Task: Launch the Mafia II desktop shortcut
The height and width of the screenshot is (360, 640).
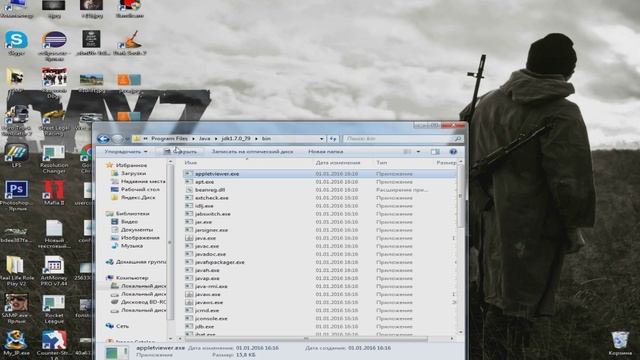Action: click(54, 192)
